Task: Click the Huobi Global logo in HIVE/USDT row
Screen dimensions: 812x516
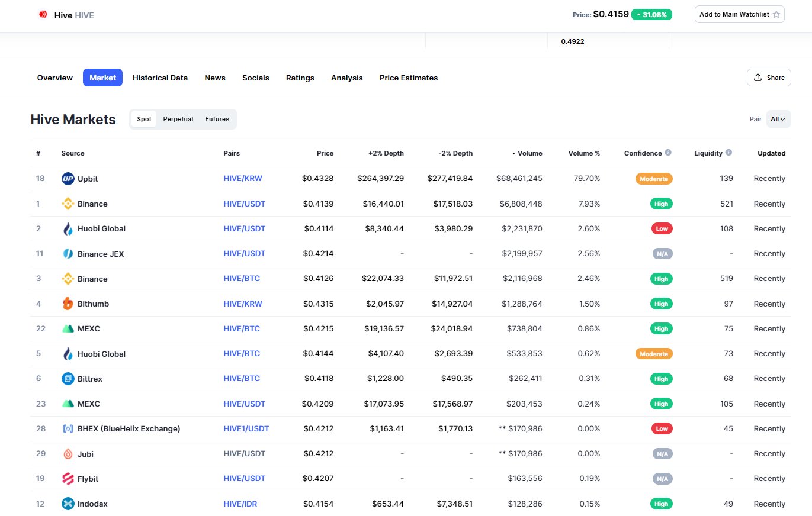Action: pyautogui.click(x=68, y=228)
